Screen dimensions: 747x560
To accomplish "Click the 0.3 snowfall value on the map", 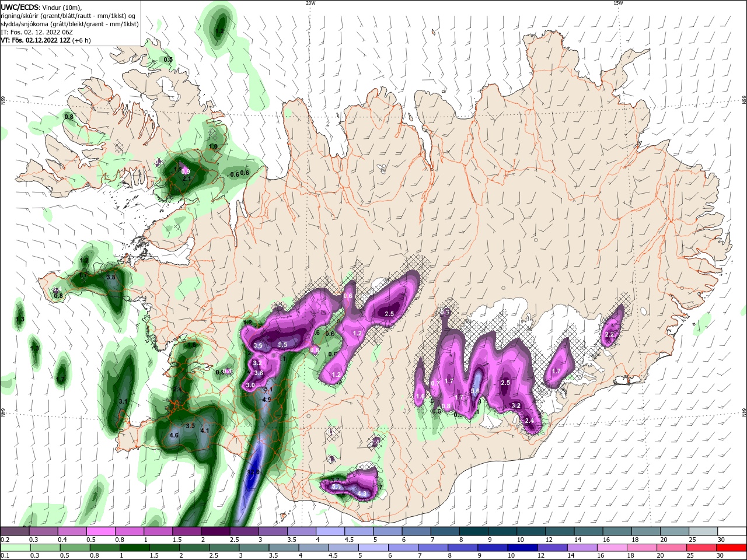I will point(445,312).
